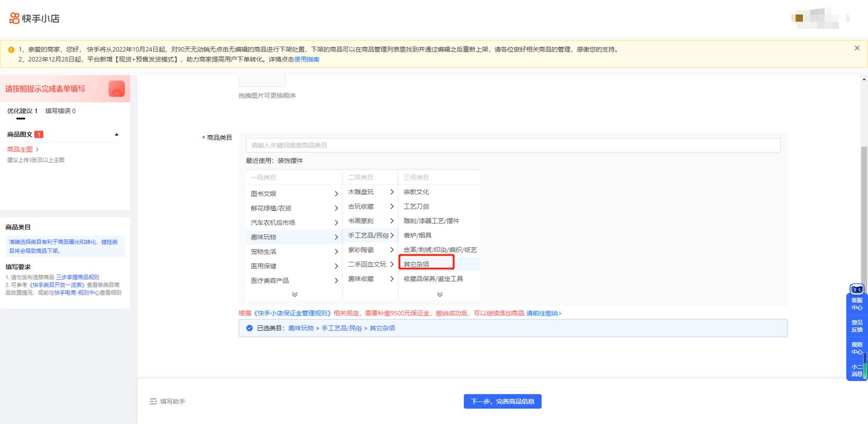Expand arrow next to 汽车农机后市场
The image size is (868, 424).
pyautogui.click(x=336, y=223)
